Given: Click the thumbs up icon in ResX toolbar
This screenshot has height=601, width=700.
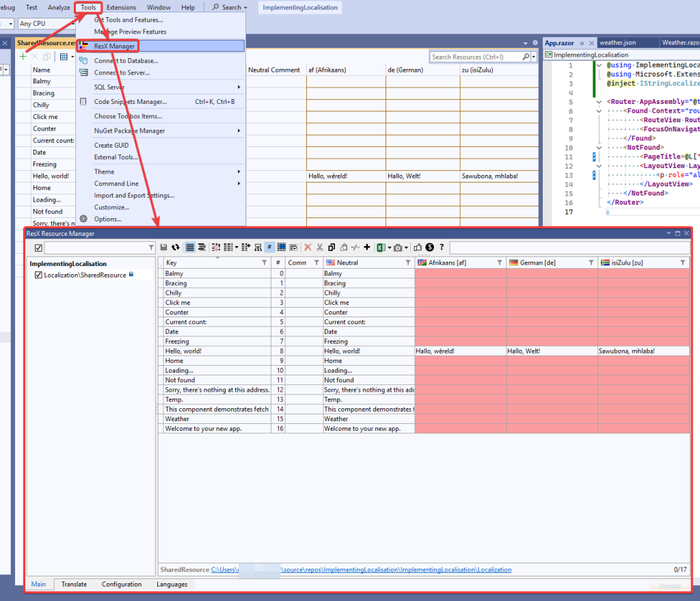Looking at the screenshot, I should pos(418,248).
